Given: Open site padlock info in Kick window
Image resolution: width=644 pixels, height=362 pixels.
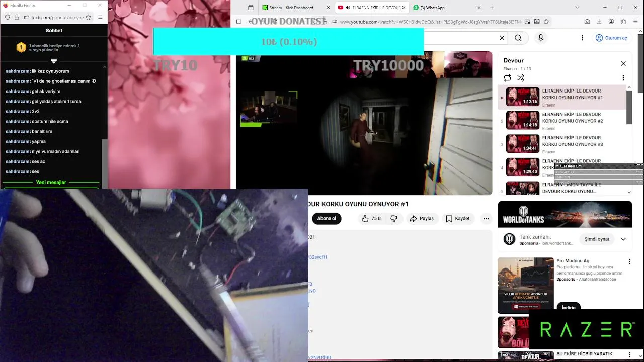Looking at the screenshot, I should (x=17, y=17).
